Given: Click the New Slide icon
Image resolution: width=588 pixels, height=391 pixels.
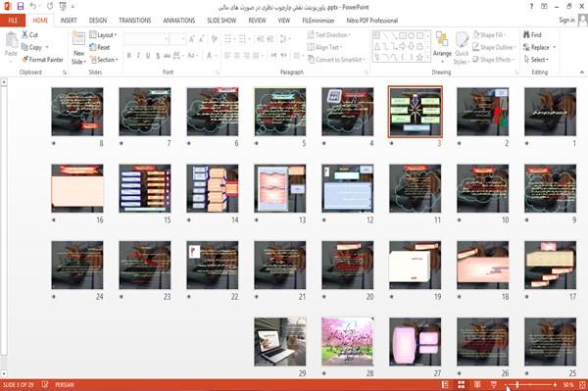Looking at the screenshot, I should point(78,38).
